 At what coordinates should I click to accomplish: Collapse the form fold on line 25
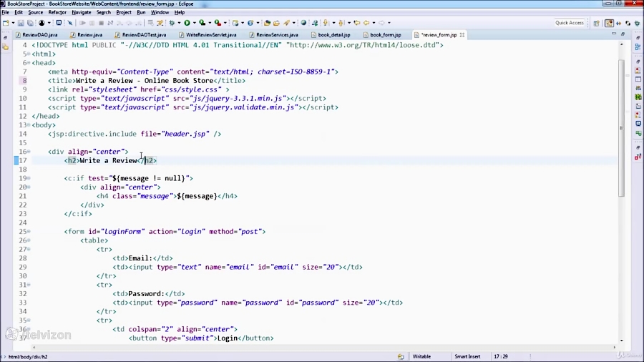(x=29, y=232)
